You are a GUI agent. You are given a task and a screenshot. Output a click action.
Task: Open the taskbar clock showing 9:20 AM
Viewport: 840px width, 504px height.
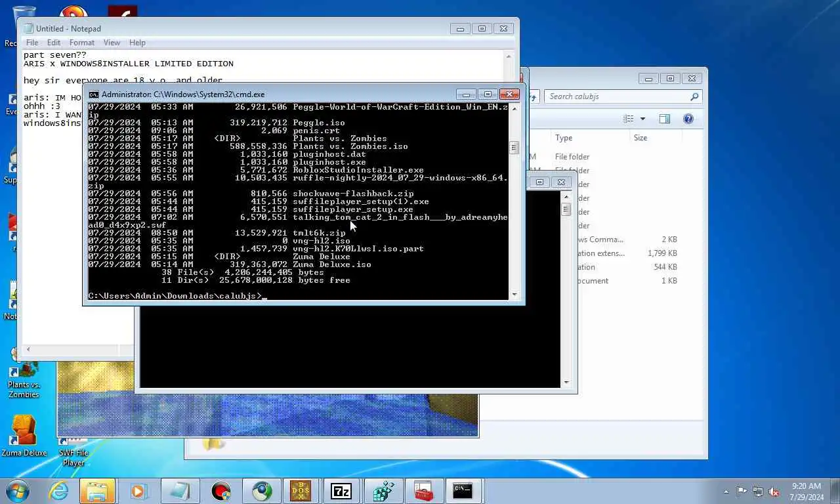[807, 492]
